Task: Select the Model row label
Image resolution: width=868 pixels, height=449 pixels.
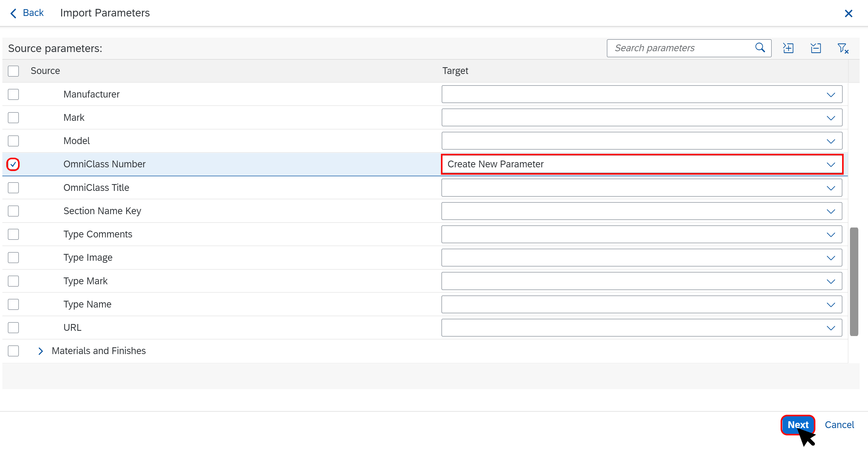Action: point(76,141)
